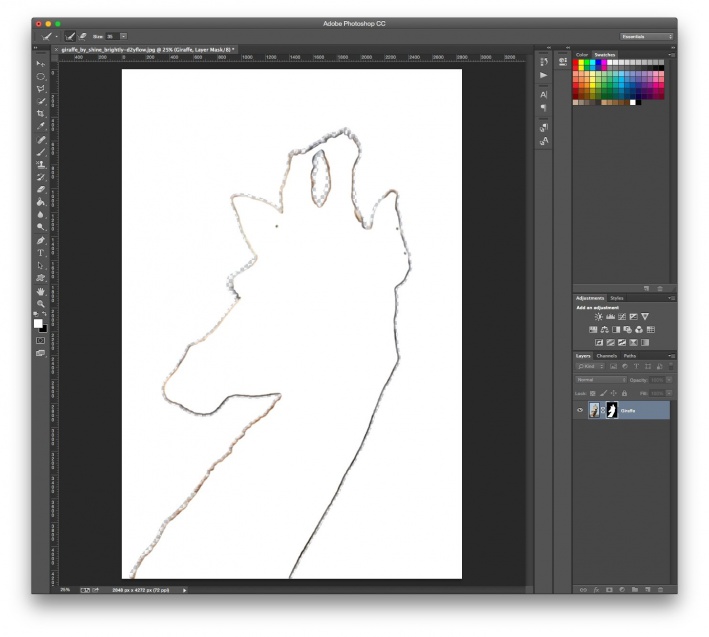
Task: Select the Eraser tool
Action: pyautogui.click(x=41, y=188)
